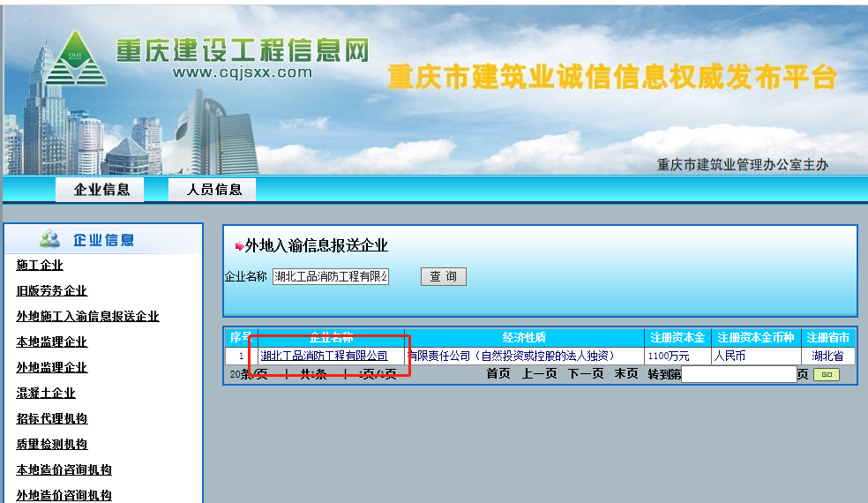Click the 注册省市 column header
The image size is (868, 503).
click(827, 337)
